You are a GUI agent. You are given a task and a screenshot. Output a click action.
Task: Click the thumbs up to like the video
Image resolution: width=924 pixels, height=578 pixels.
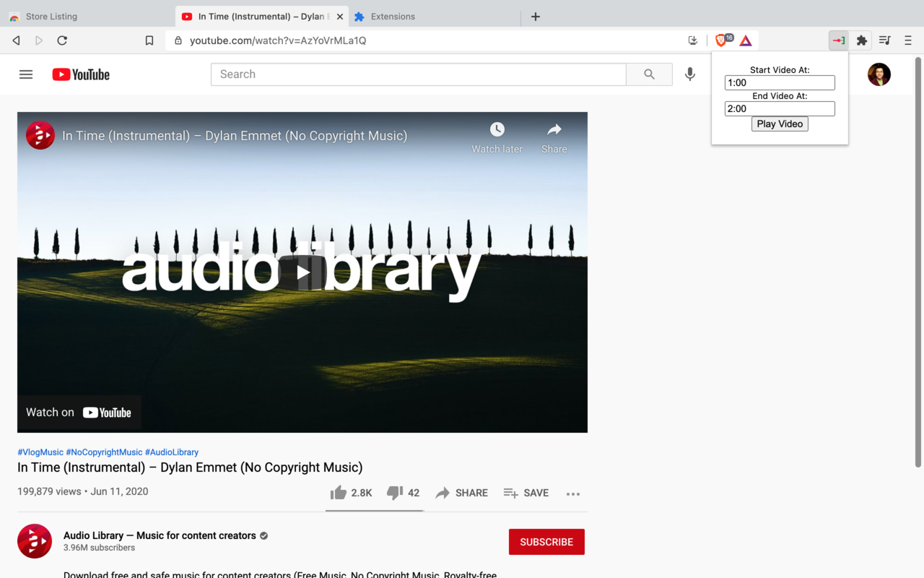338,492
